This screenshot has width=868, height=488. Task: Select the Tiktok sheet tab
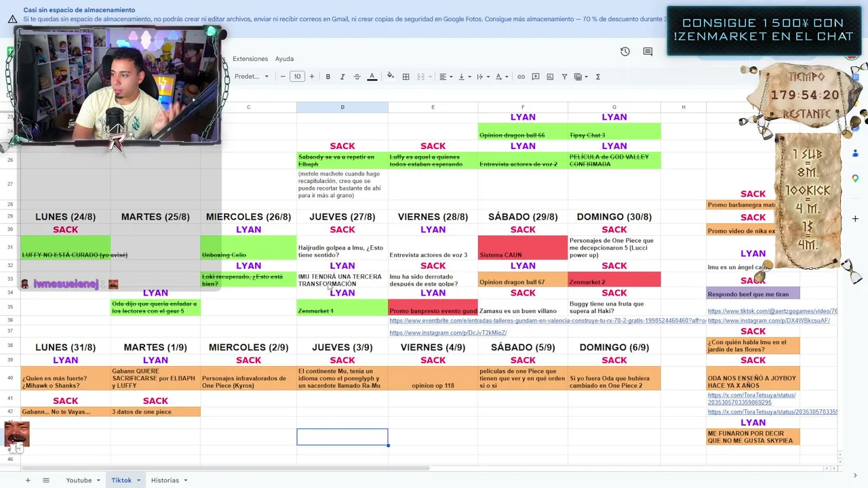tap(121, 481)
